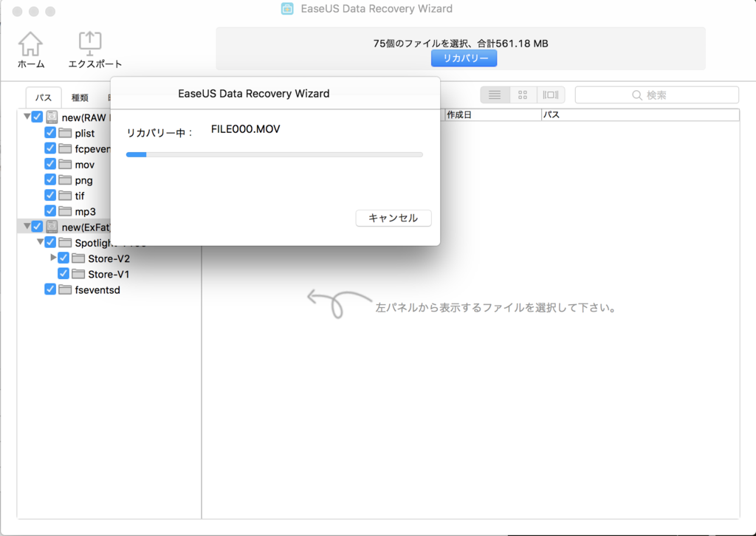Select the Store-V2 folder label

(x=109, y=259)
